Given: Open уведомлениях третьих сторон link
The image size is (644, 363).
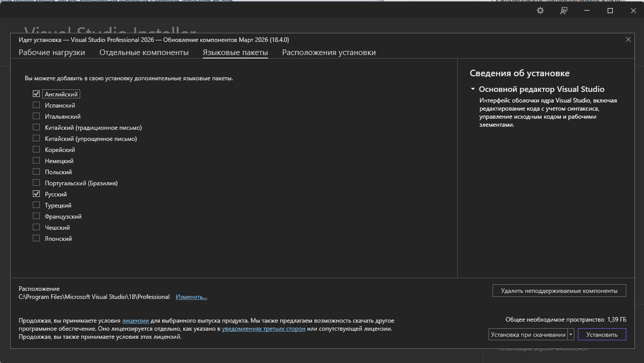Looking at the screenshot, I should click(263, 329).
